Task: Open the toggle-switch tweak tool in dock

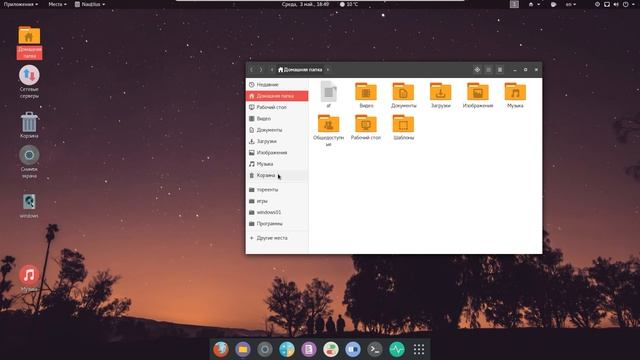Action: (331, 349)
